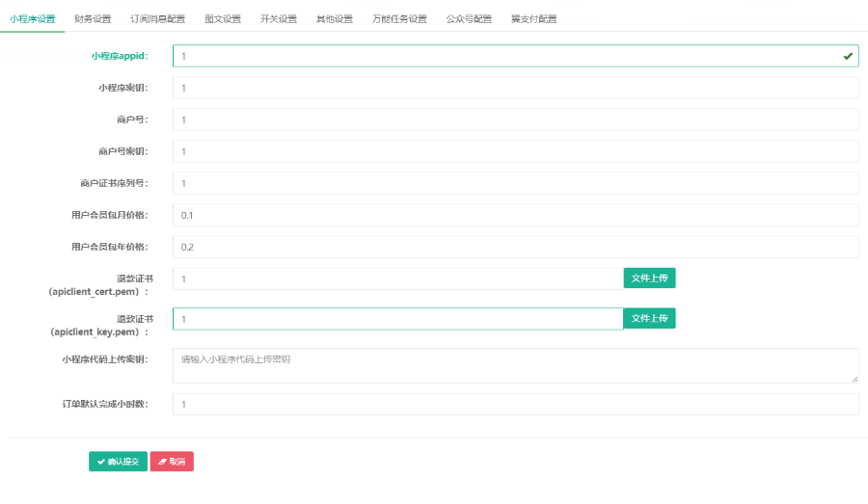Switch to the 财务设置 tab

tap(93, 19)
